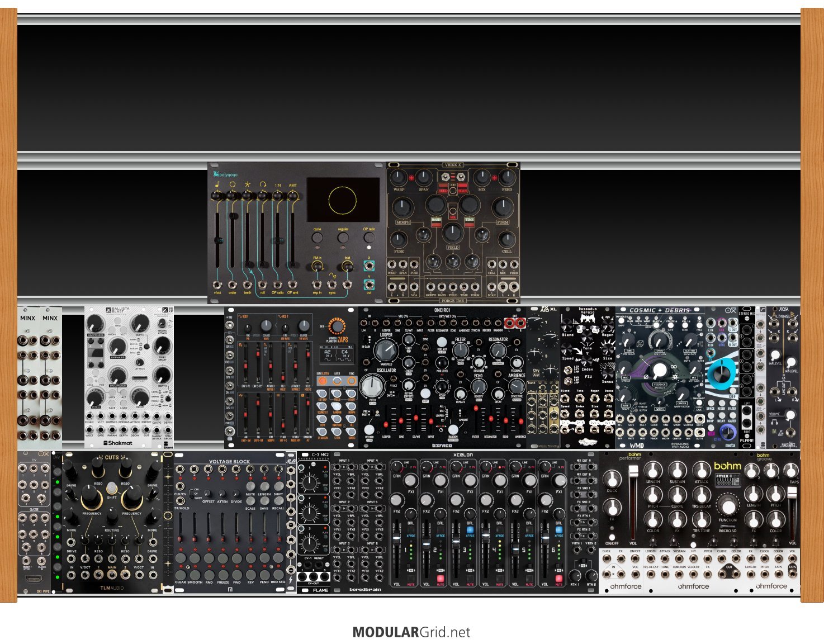Screen dimensions: 824x644
Task: Click the VHIKK X title text
Action: pyautogui.click(x=453, y=165)
